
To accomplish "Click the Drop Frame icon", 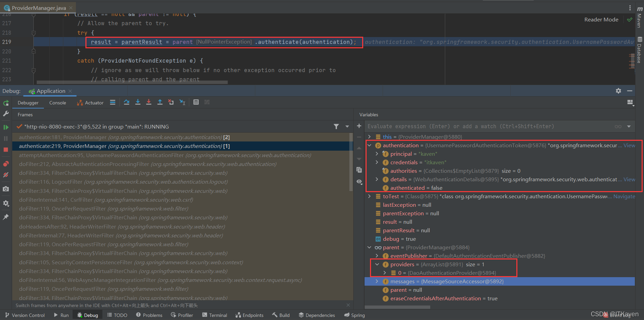I will point(171,102).
